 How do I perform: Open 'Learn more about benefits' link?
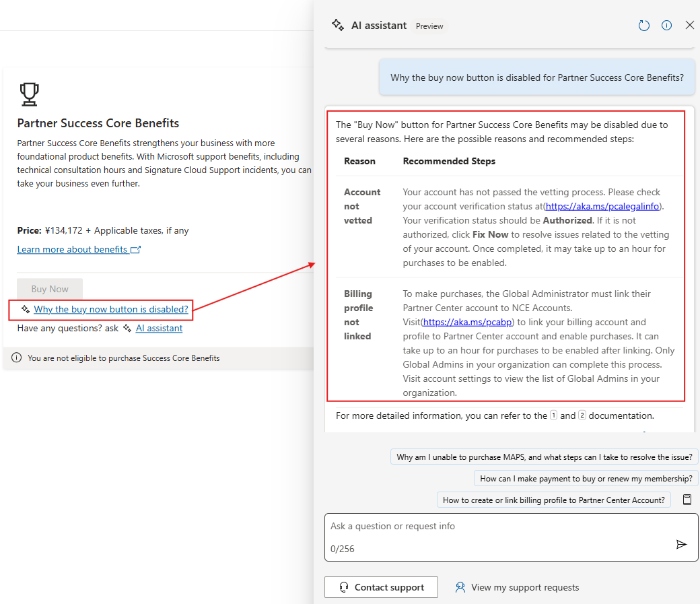[79, 249]
